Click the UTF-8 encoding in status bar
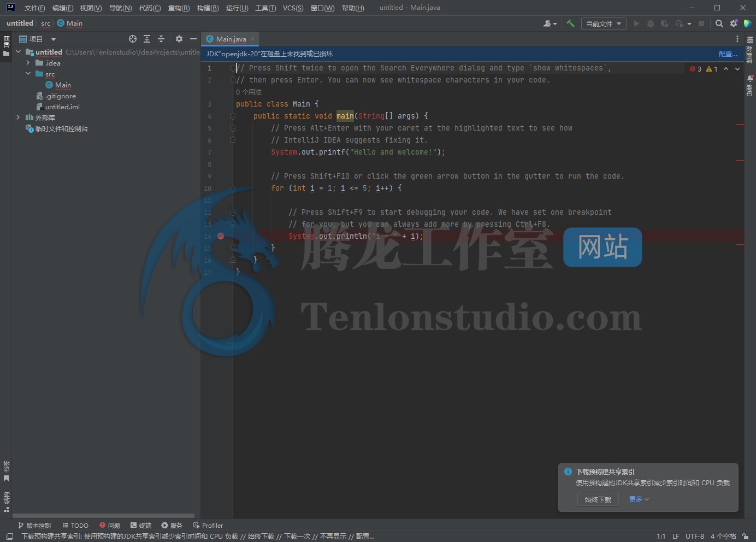 pos(695,537)
